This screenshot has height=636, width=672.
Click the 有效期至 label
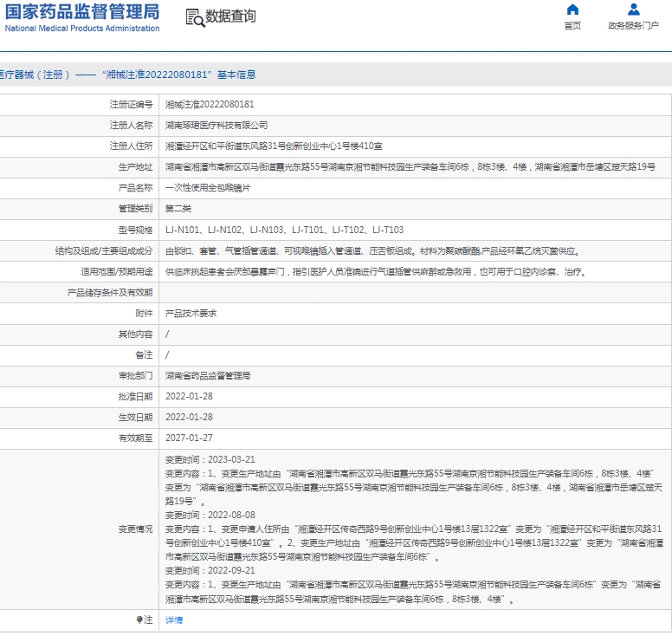click(x=135, y=438)
